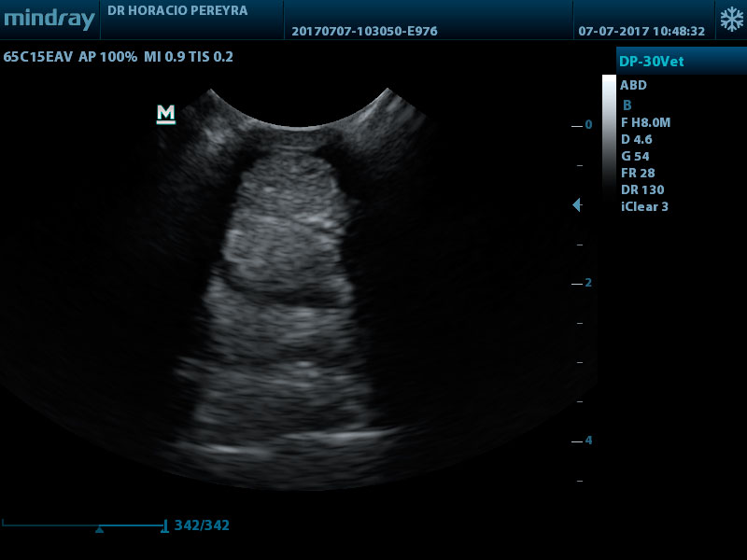Click the probe label 65C15EAV
This screenshot has height=560, width=747.
(x=38, y=57)
